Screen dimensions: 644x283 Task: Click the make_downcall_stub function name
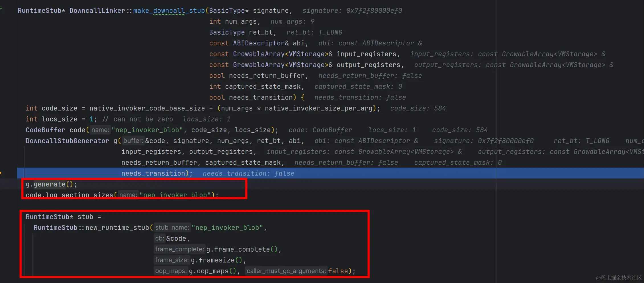click(x=169, y=11)
